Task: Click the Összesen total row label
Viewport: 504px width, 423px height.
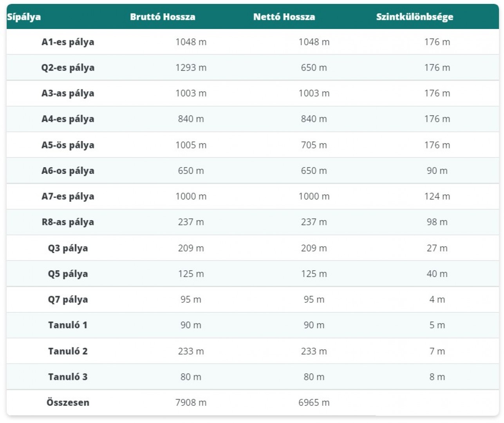Action: (68, 403)
